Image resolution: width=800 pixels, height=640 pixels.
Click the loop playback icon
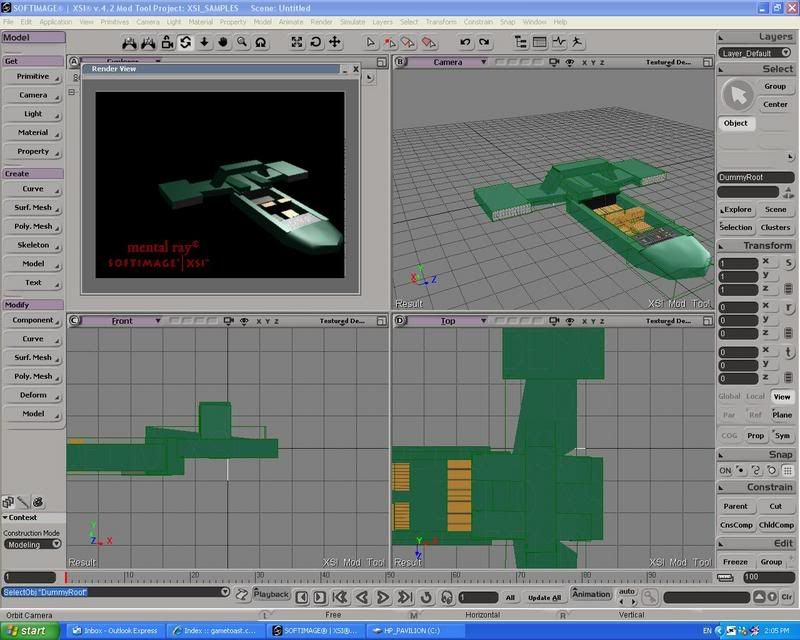(x=426, y=597)
